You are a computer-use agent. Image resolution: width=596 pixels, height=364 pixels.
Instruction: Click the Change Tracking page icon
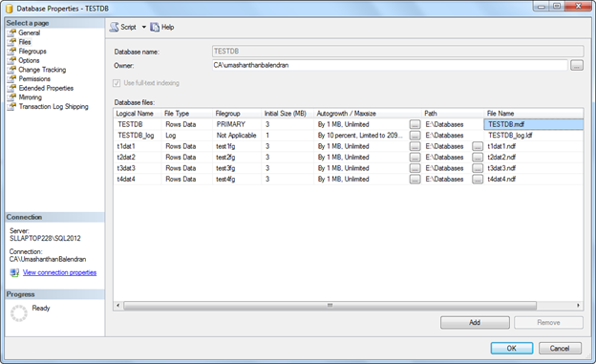click(12, 70)
